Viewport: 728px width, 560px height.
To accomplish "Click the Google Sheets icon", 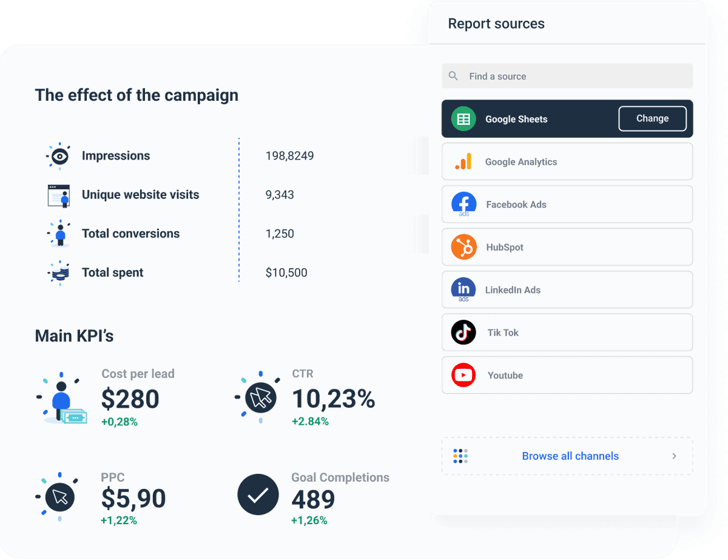I will (x=463, y=118).
